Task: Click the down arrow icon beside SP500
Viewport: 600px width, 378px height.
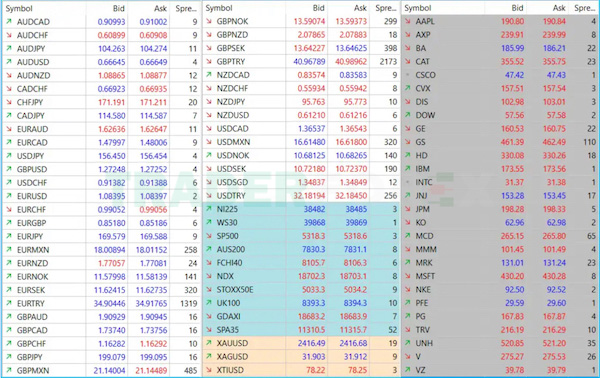Action: click(209, 236)
